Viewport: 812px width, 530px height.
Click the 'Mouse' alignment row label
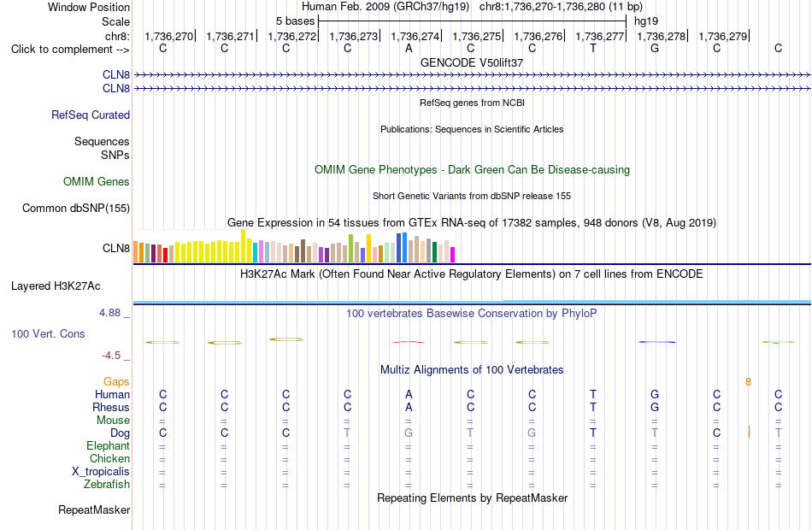click(x=113, y=421)
